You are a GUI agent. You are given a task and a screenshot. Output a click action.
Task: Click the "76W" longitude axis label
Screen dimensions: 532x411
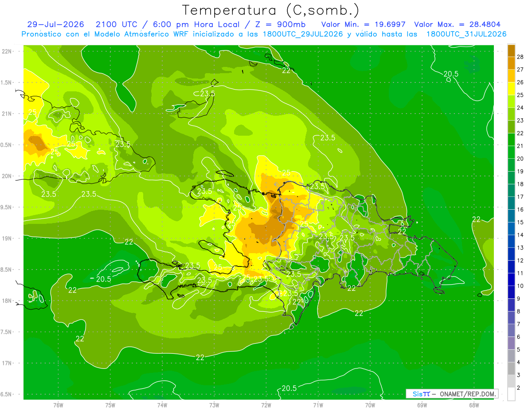[x=58, y=405]
